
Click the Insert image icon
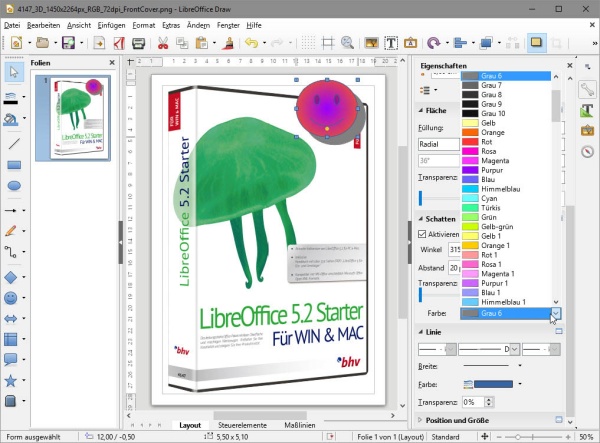click(x=372, y=43)
